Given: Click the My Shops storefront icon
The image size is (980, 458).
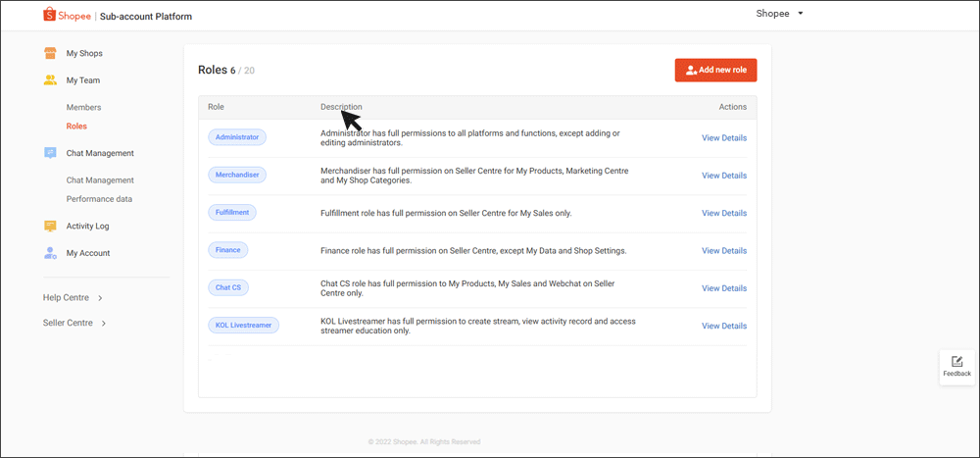Looking at the screenshot, I should [51, 54].
